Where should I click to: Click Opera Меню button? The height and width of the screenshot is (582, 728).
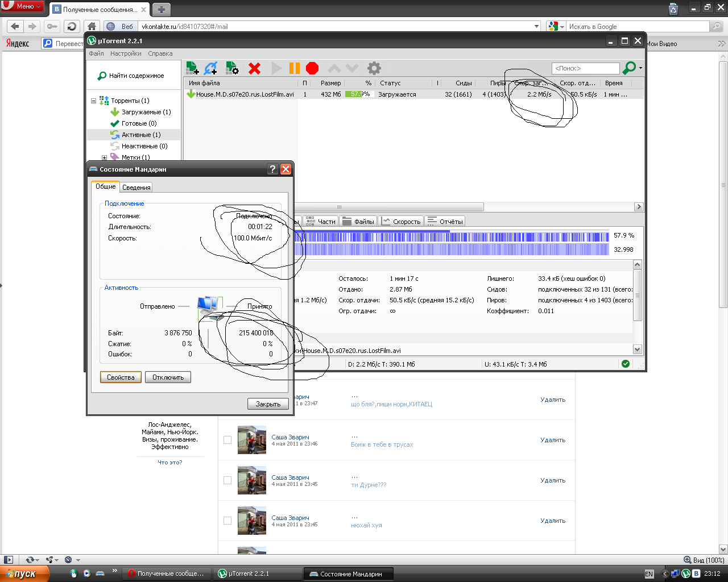pyautogui.click(x=22, y=6)
